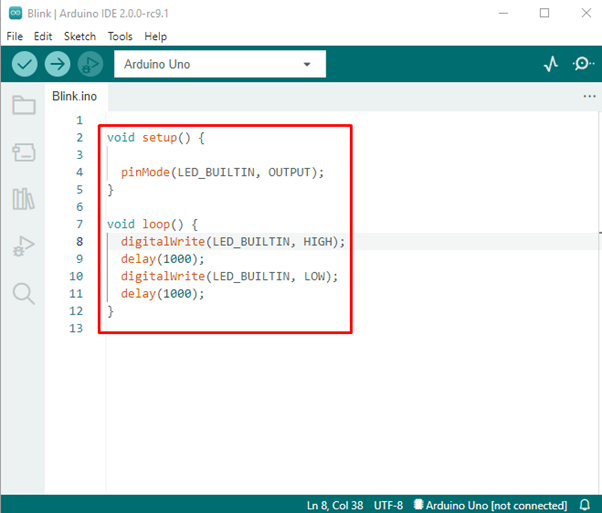Click the delay(1000) on line 11

tap(162, 294)
